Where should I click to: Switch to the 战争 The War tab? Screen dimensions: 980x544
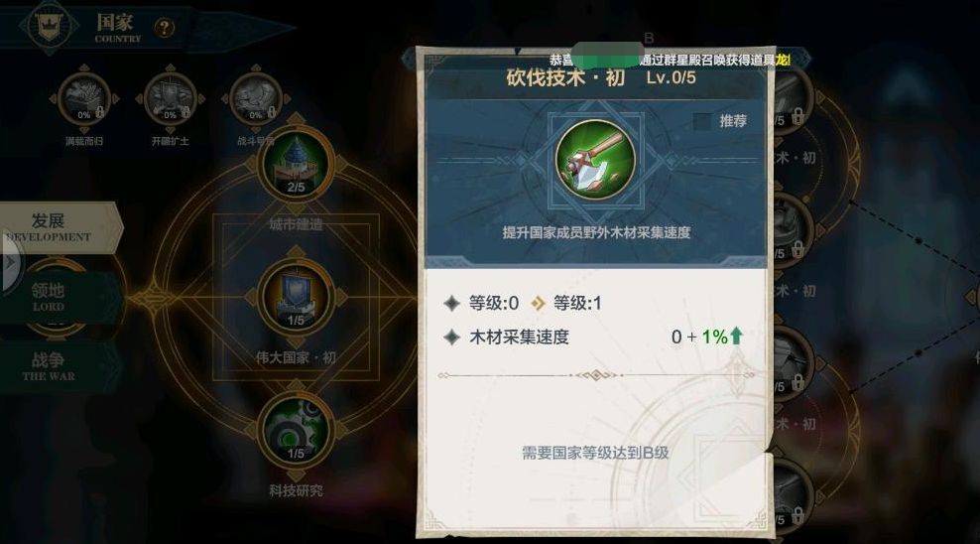[57, 366]
